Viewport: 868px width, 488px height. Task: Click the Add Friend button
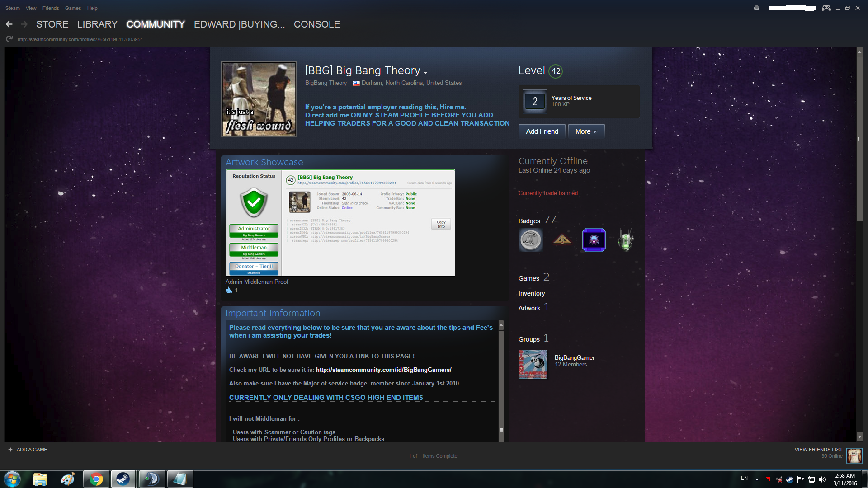[x=542, y=131]
